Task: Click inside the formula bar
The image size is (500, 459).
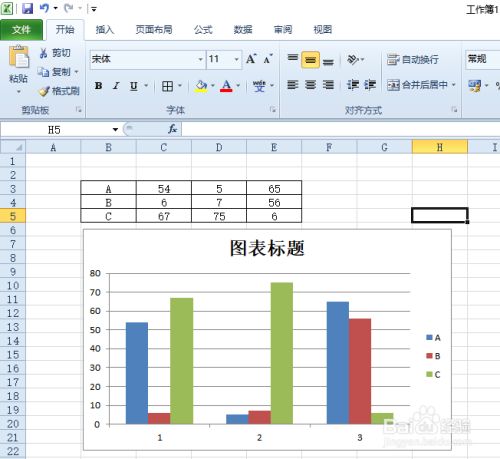Action: click(x=340, y=129)
